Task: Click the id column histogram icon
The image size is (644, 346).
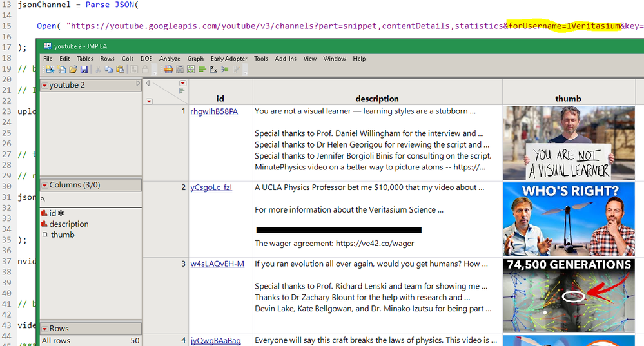Action: [44, 213]
